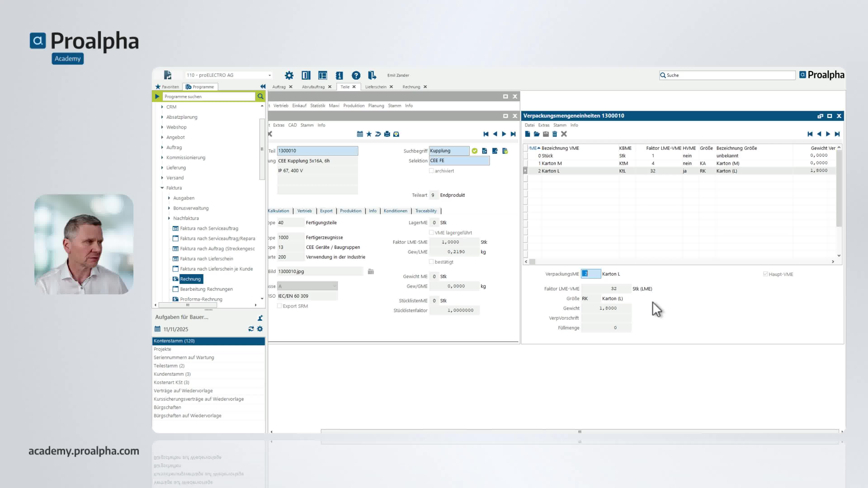Collapse the Faktura tree node
The height and width of the screenshot is (488, 868).
[162, 188]
